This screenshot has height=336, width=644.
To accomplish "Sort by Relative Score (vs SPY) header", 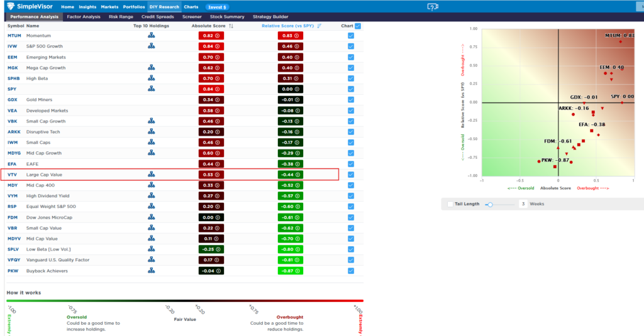I will [x=287, y=26].
